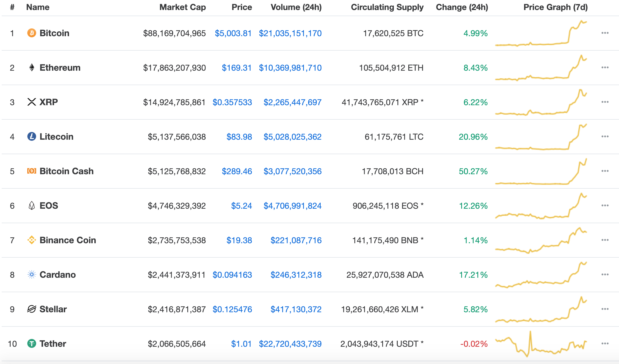Click Bitcoin volume $21,035,151,170
The image size is (619, 364).
[x=290, y=33]
